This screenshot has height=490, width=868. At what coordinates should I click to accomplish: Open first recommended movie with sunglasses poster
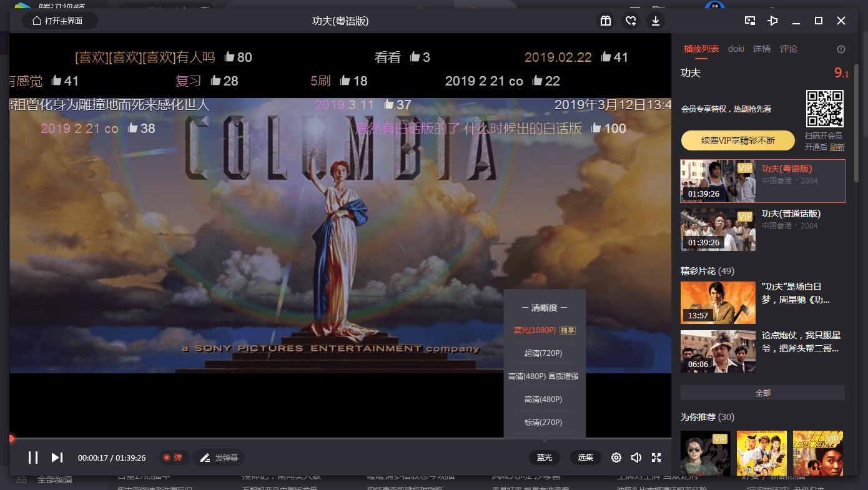pyautogui.click(x=706, y=453)
